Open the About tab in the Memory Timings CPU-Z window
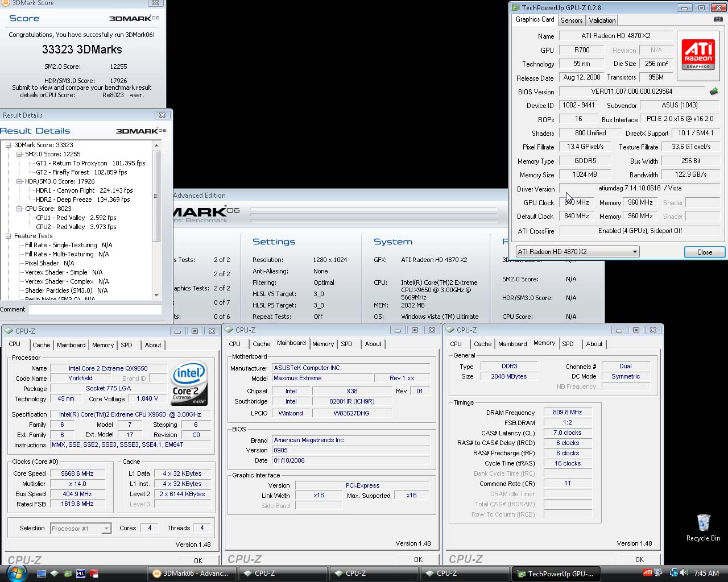Screen dimensions: 728x582 click(x=594, y=344)
